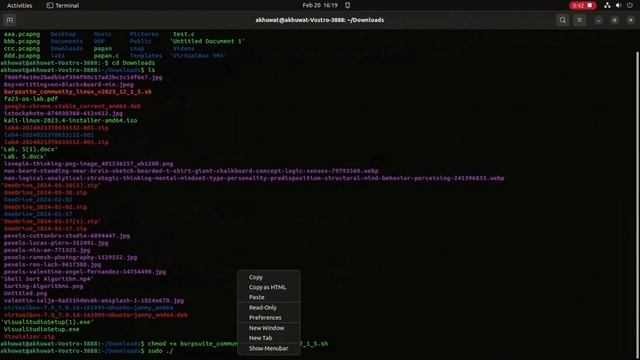The image size is (640, 360).
Task: Stop the screen recording indicator at 0:42
Action: click(x=582, y=5)
